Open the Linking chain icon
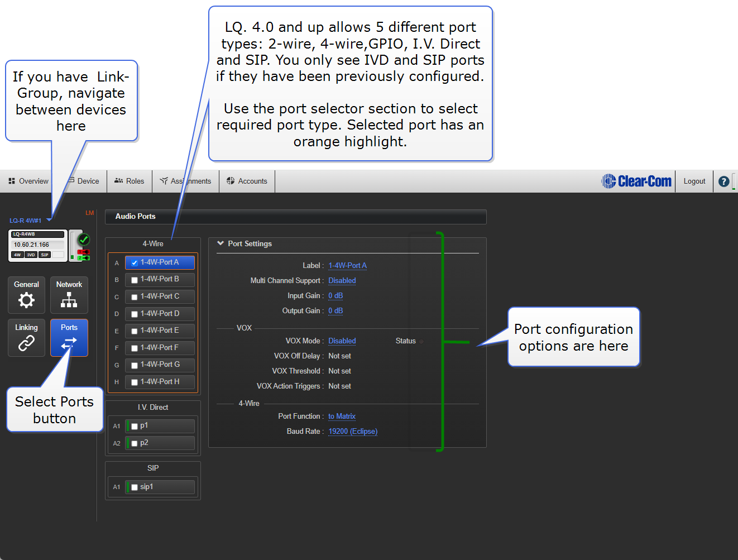Viewport: 738px width, 560px height. coord(26,343)
